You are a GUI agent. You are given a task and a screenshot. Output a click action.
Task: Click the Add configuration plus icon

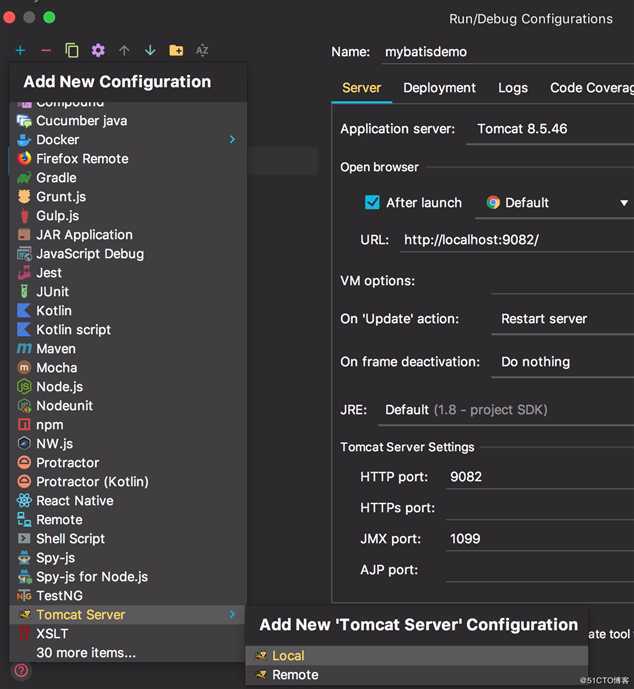[20, 51]
